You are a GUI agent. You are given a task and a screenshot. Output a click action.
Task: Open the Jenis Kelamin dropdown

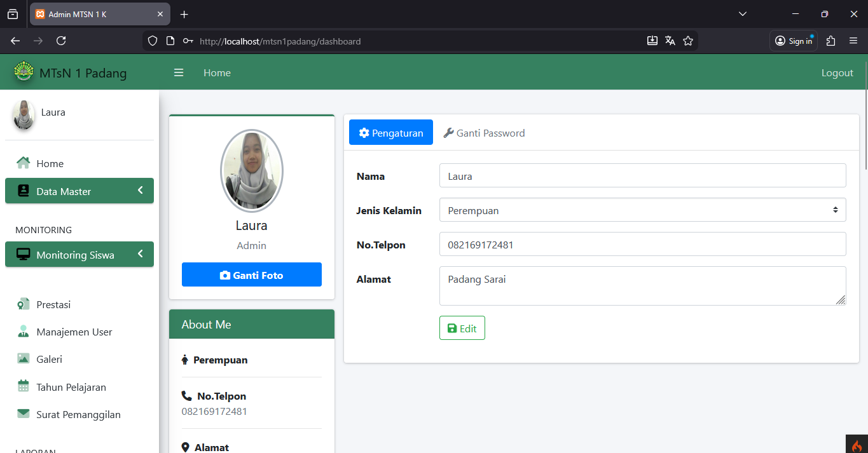642,210
